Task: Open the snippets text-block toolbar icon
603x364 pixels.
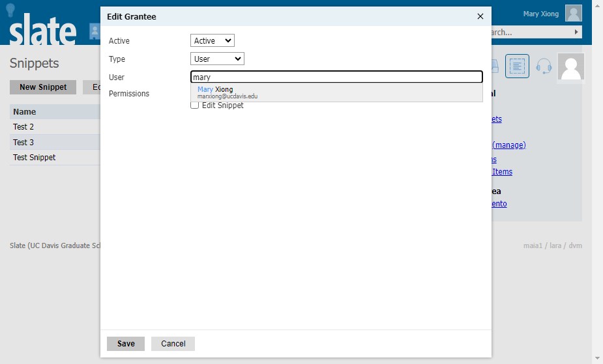Action: tap(517, 66)
